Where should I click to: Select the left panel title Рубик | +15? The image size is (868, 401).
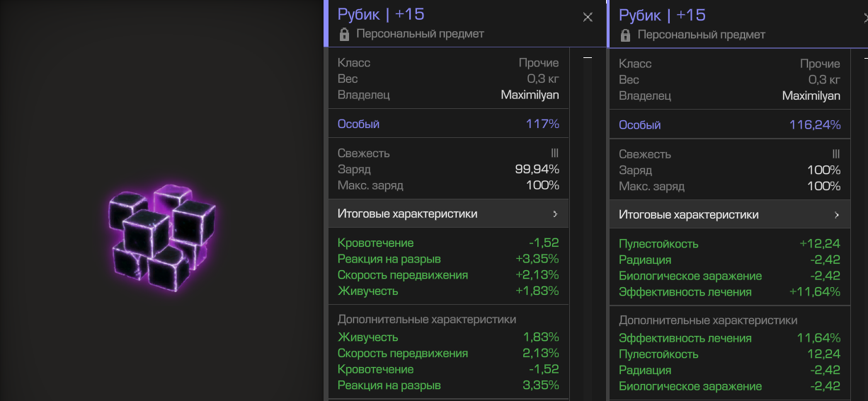click(x=381, y=15)
